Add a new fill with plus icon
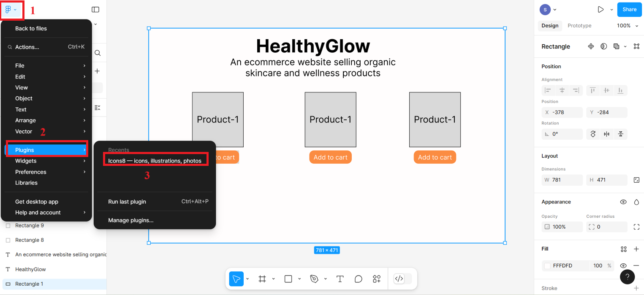The width and height of the screenshot is (644, 295). (x=636, y=249)
